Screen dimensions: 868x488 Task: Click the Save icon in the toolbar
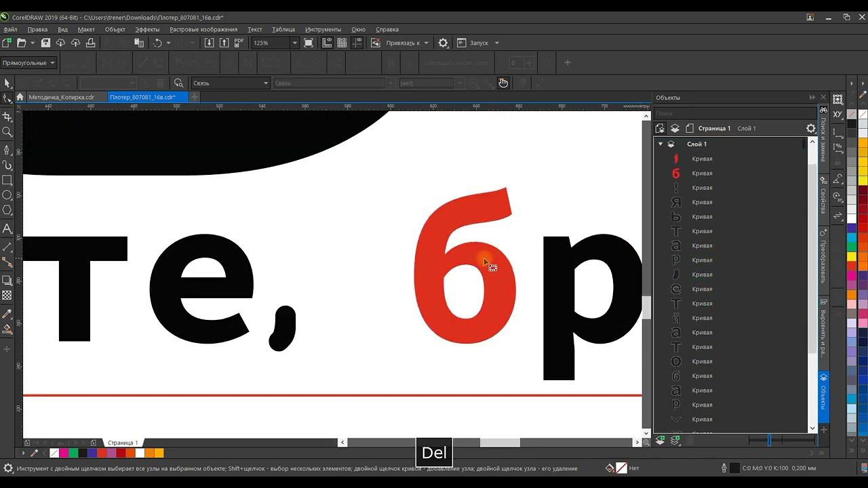[45, 43]
